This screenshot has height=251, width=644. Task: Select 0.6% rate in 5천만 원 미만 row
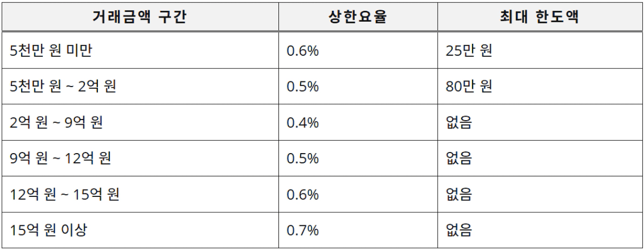pyautogui.click(x=302, y=51)
